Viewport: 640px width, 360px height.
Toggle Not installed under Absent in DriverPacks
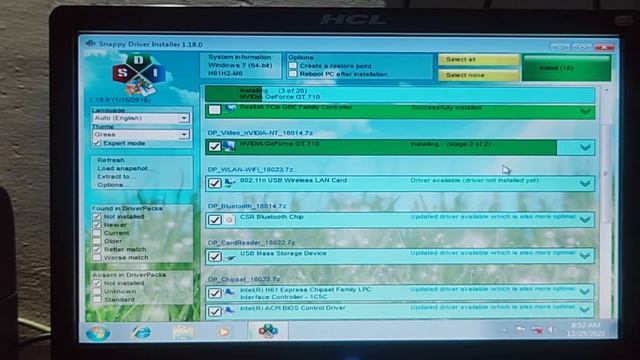tap(97, 283)
